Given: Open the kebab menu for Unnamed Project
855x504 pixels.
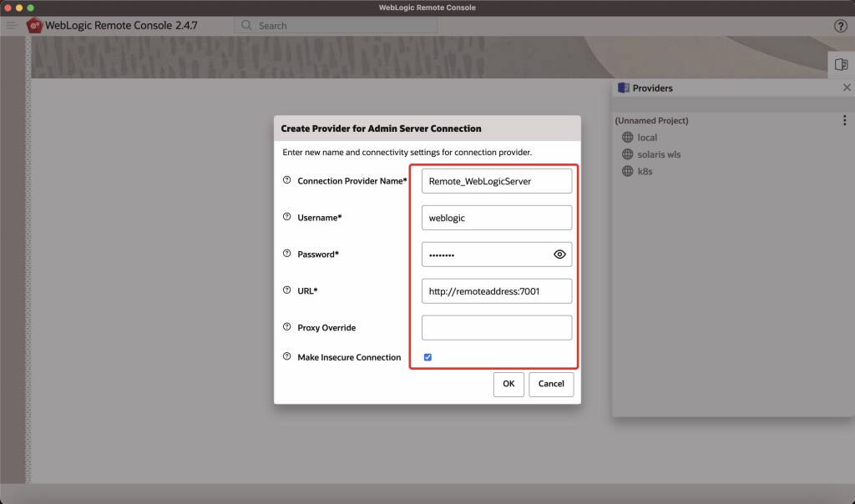Looking at the screenshot, I should [x=844, y=119].
